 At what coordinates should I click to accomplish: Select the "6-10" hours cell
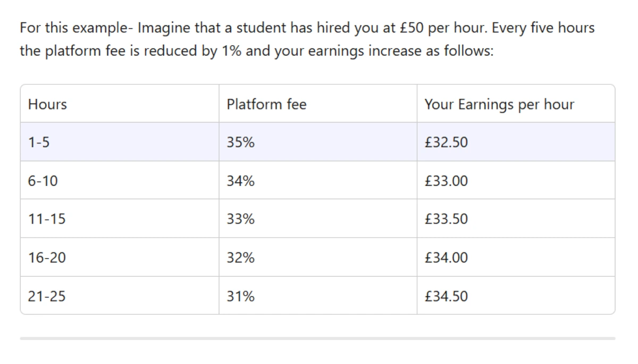[x=43, y=181]
